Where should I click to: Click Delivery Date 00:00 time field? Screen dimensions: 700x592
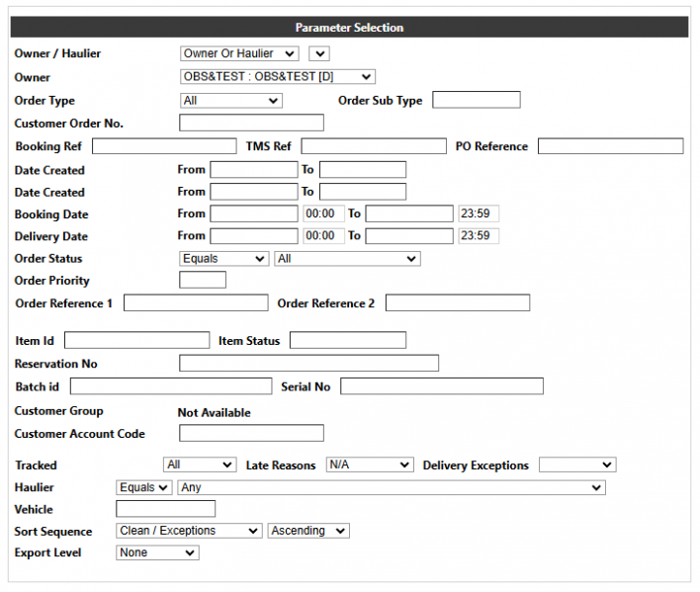pos(323,235)
